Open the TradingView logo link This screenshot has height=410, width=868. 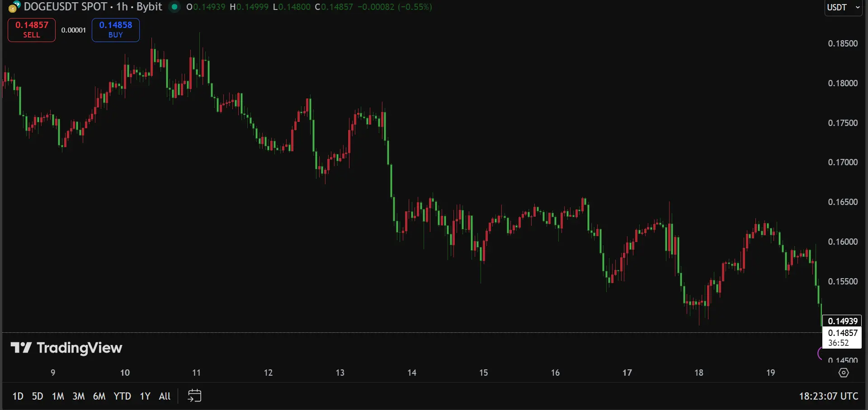66,348
